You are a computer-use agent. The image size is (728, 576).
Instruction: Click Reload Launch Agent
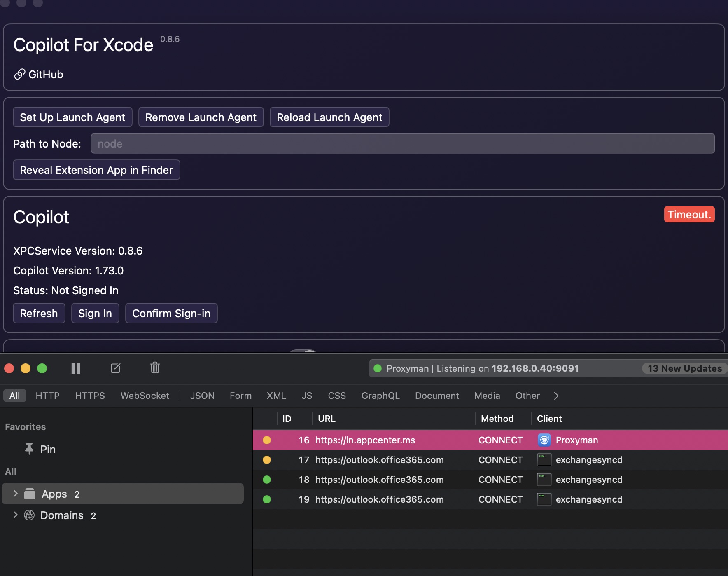pos(329,117)
